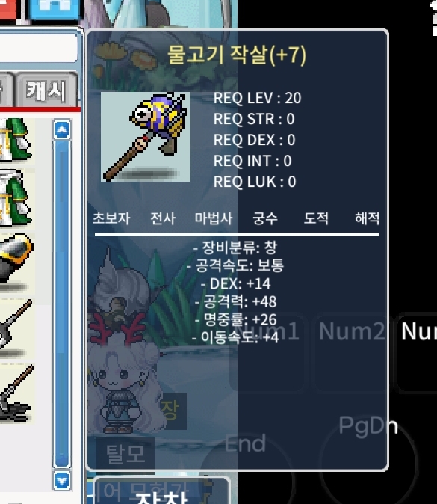Select the yellow-trimmed shoe item in inventory
The height and width of the screenshot is (504, 437).
click(x=16, y=263)
